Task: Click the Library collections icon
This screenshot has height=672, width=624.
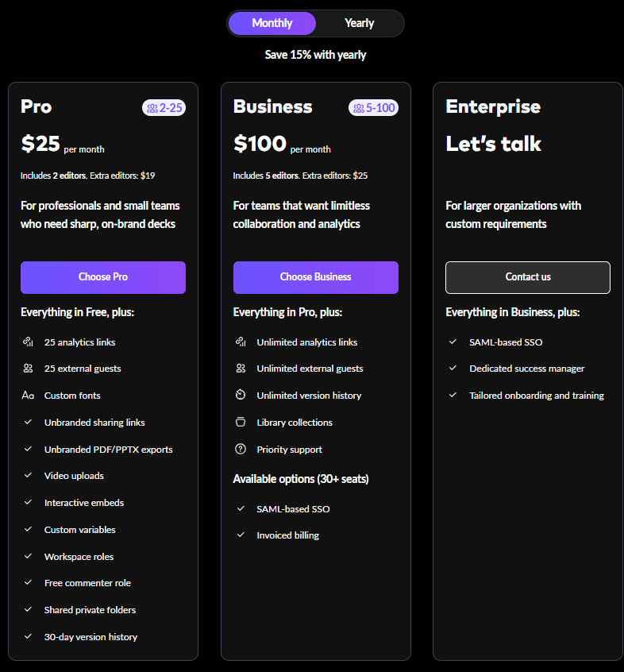Action: [241, 423]
